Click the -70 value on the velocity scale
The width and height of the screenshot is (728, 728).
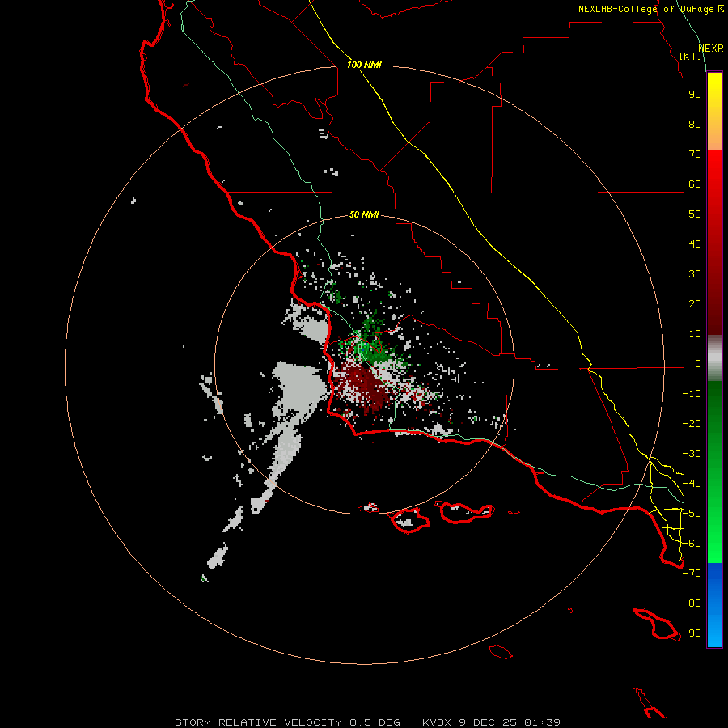[692, 574]
